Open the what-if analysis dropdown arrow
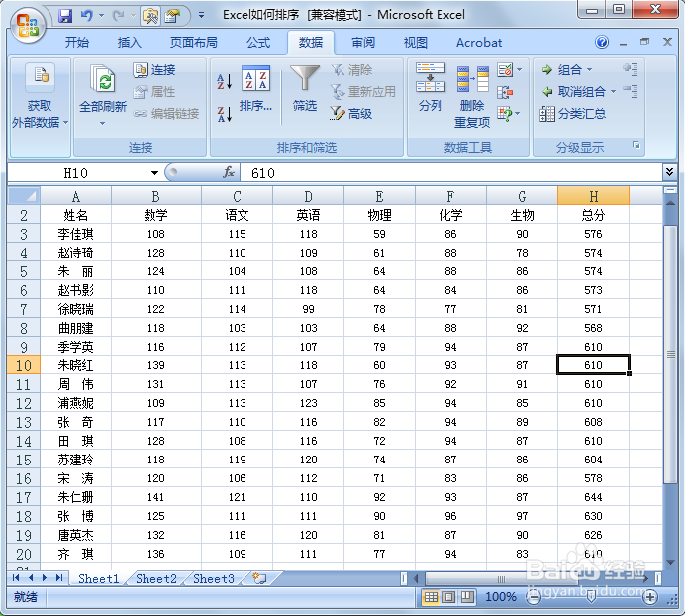Image resolution: width=685 pixels, height=616 pixels. point(518,114)
